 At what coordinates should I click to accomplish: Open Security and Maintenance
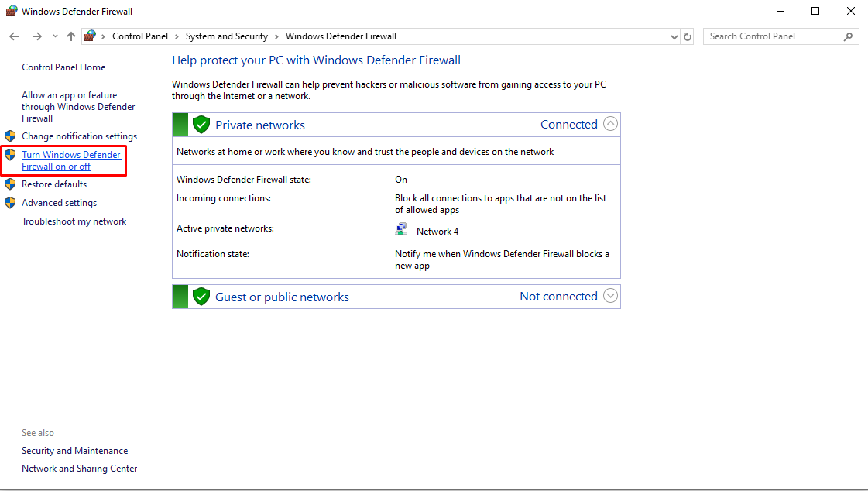pyautogui.click(x=75, y=451)
